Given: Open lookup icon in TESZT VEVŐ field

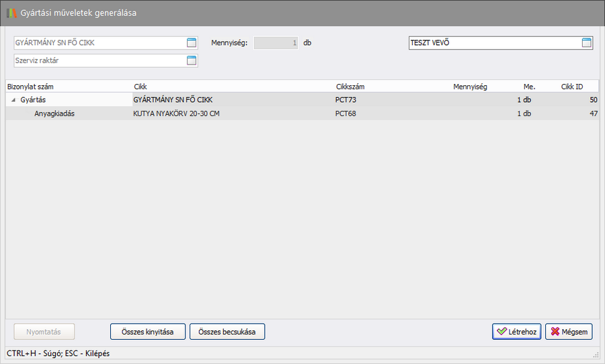Looking at the screenshot, I should (586, 43).
